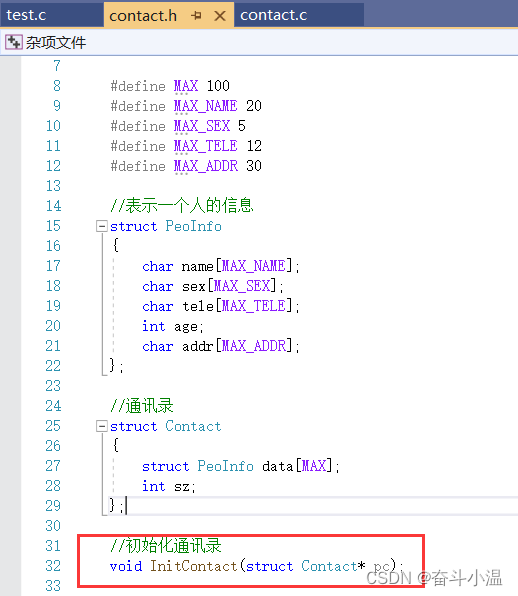The height and width of the screenshot is (596, 518).
Task: Pin the contact.h tab
Action: [x=196, y=16]
